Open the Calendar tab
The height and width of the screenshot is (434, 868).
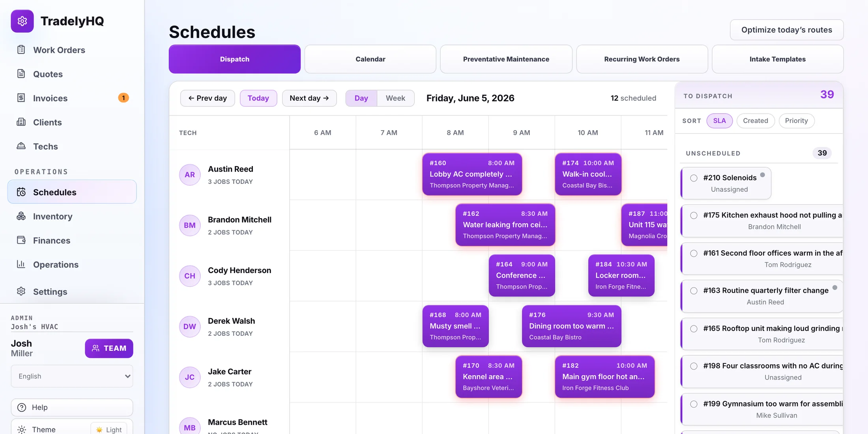tap(370, 59)
